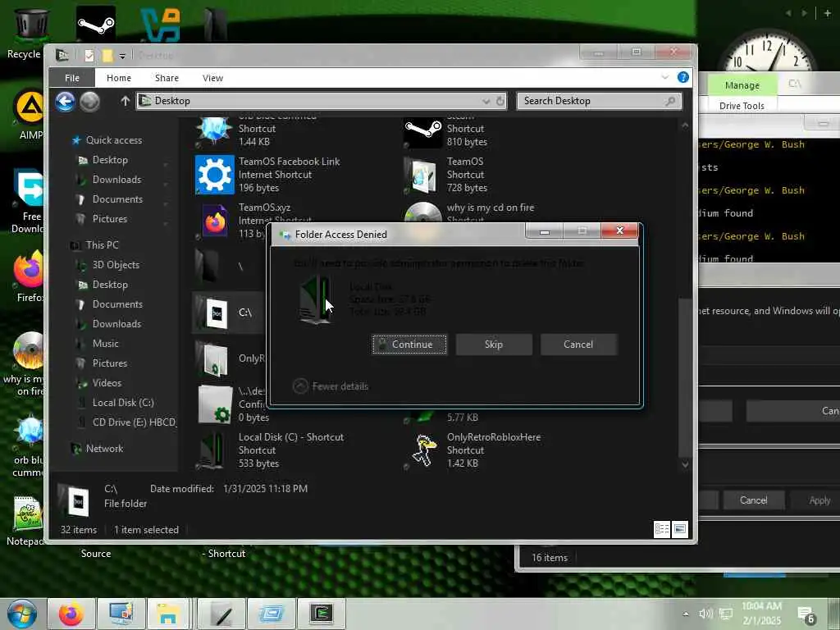Go back with the blue Back arrow
840x630 pixels.
click(65, 101)
